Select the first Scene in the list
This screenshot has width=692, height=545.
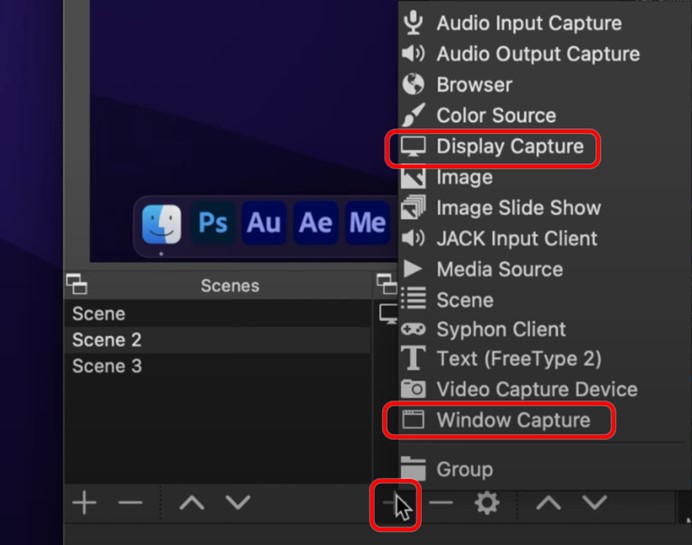pyautogui.click(x=98, y=313)
